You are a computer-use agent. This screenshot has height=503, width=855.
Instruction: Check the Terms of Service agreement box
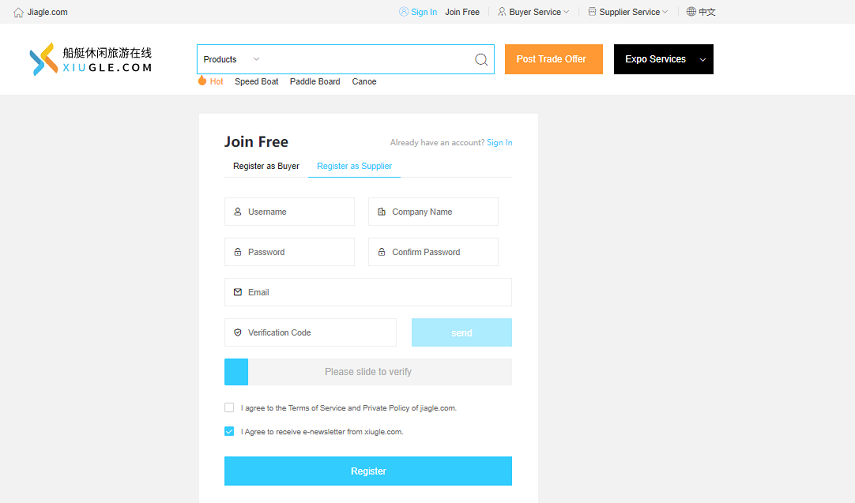[229, 408]
